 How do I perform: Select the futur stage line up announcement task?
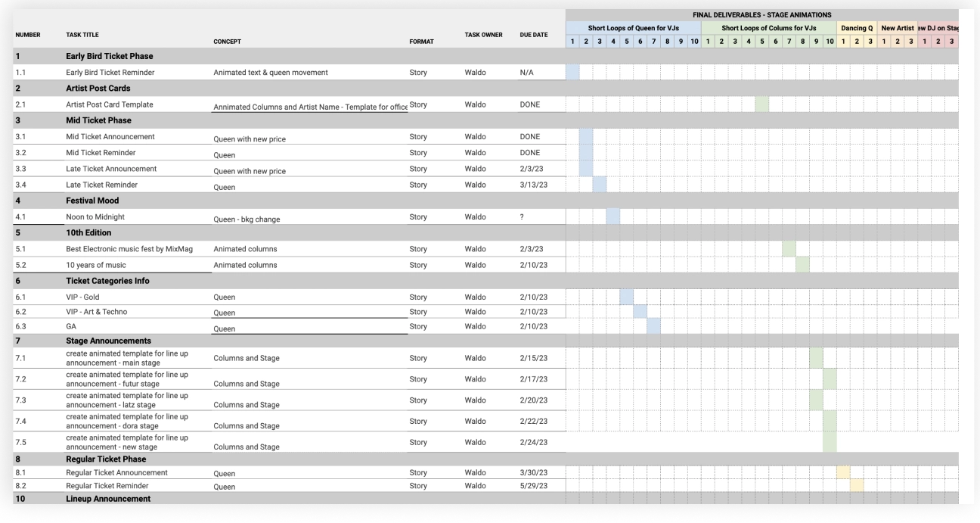coord(127,379)
